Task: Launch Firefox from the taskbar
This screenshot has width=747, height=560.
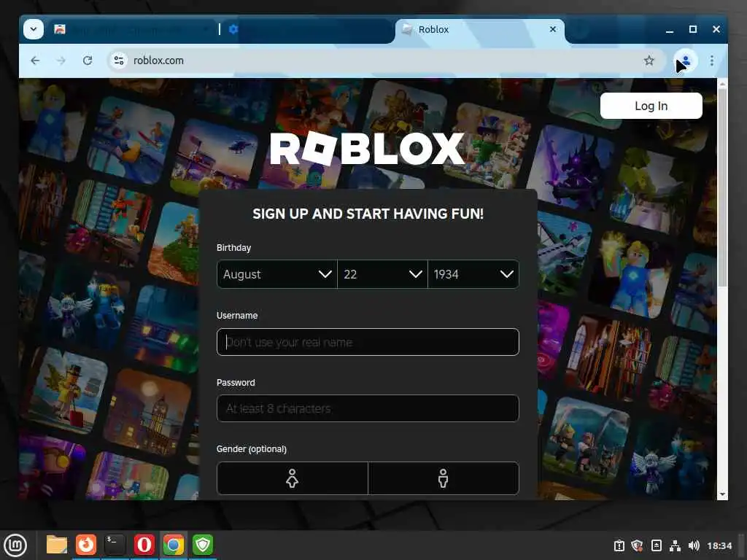Action: pos(86,545)
